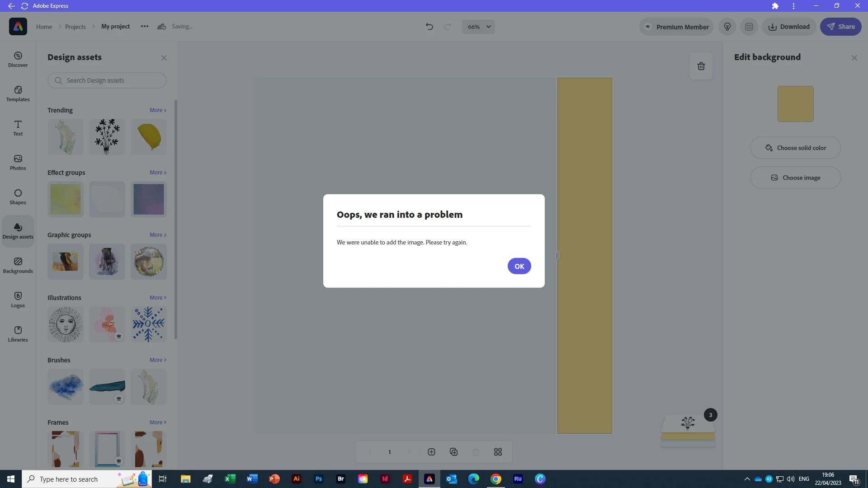Screen dimensions: 868x488
Task: Open the Logos panel
Action: [18, 300]
